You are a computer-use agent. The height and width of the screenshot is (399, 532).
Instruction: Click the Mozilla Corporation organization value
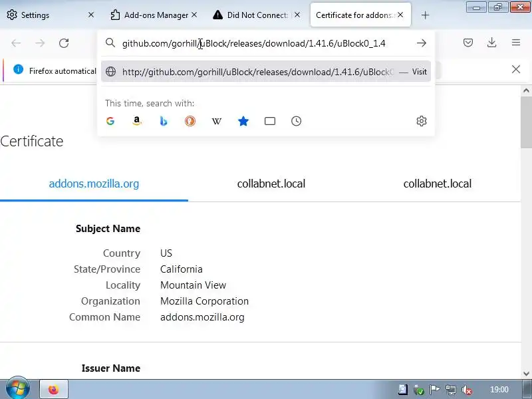[204, 301]
